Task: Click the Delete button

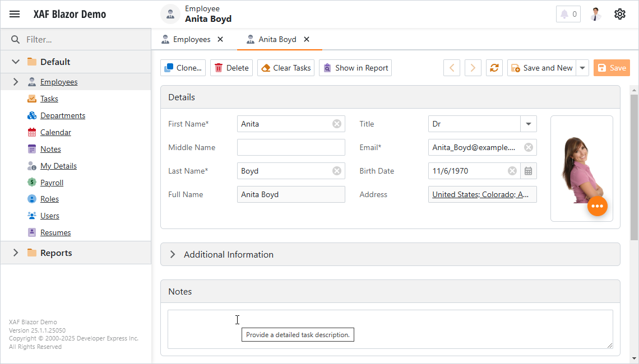Action: point(231,68)
